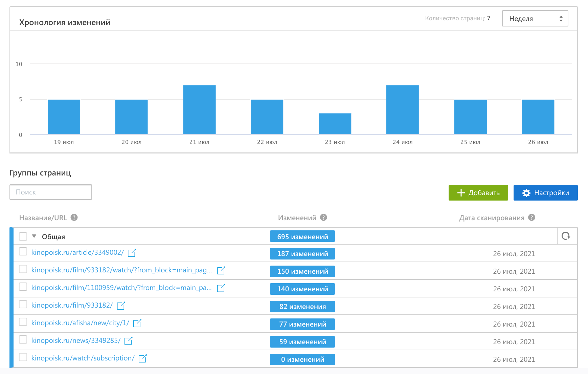This screenshot has height=374, width=588.
Task: Click Хронология изменений heading
Action: pyautogui.click(x=65, y=22)
